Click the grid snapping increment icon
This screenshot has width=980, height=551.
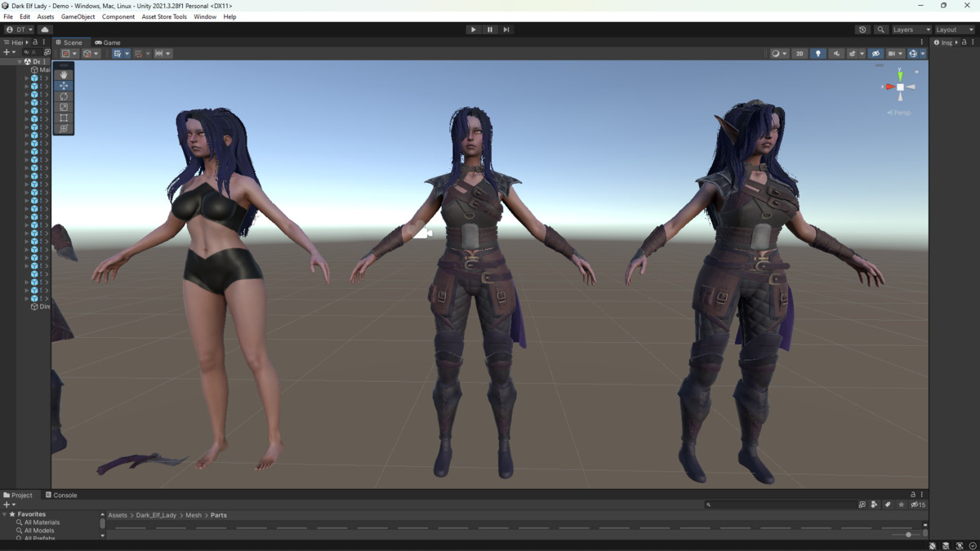pos(158,54)
